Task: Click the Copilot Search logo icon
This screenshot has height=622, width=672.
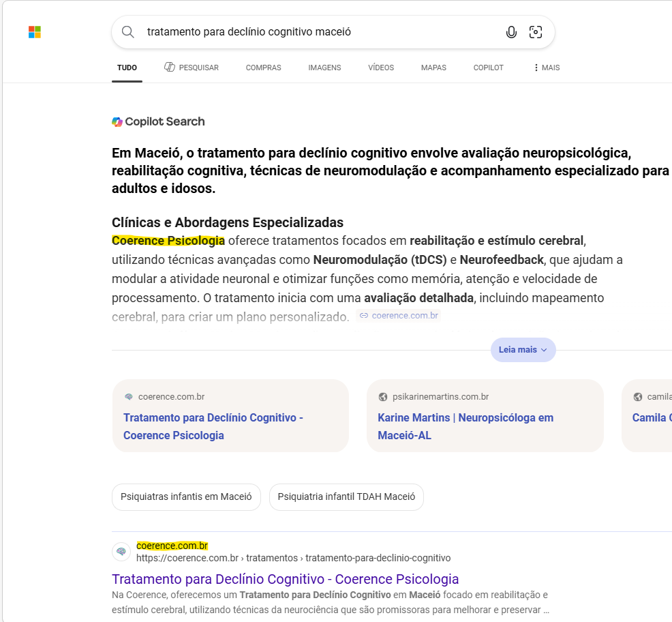Action: (x=117, y=122)
